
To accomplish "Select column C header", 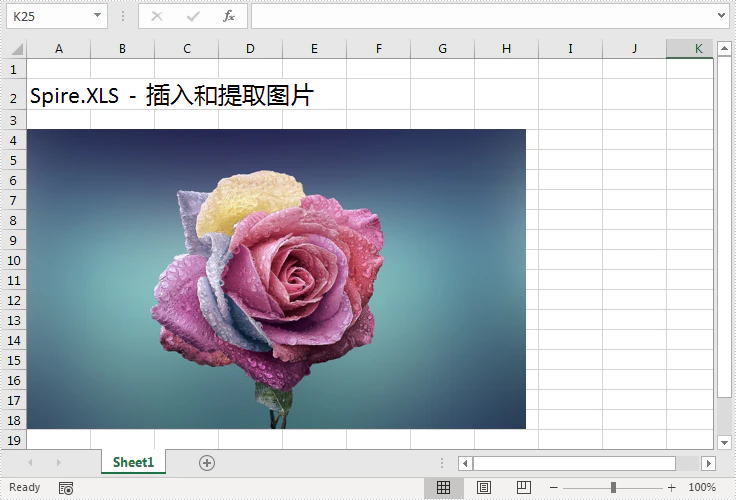I will pyautogui.click(x=187, y=48).
